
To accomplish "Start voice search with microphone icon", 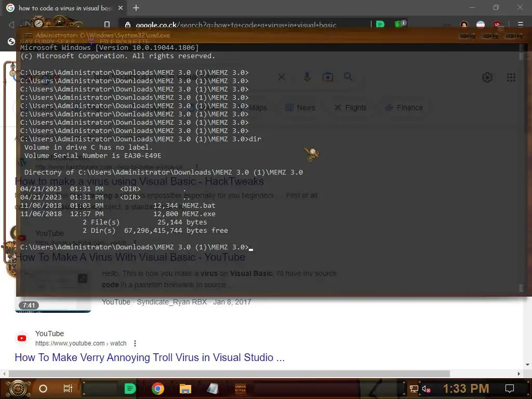I will coord(307,77).
